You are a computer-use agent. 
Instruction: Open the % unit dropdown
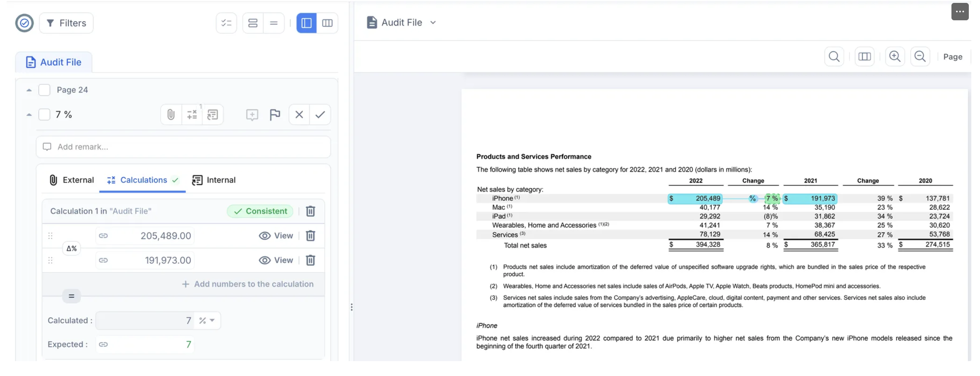coord(207,321)
